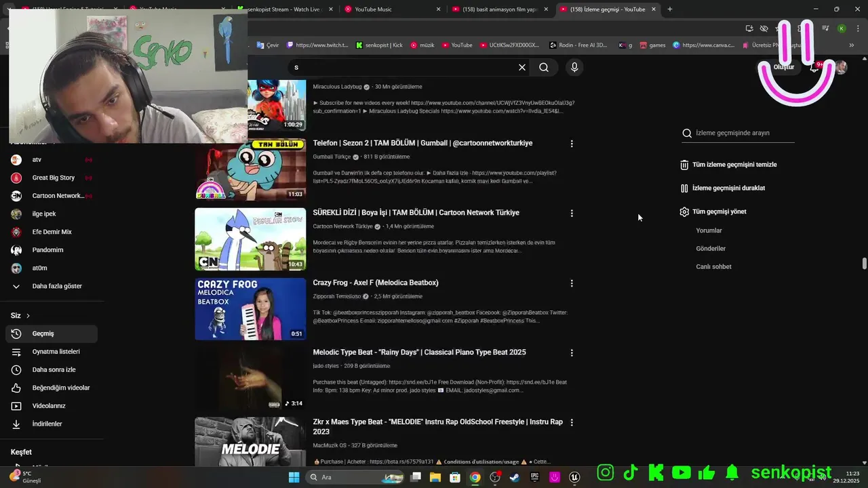Open the three-dot menu for Zkr x Maes Type Beat
868x488 pixels.
pyautogui.click(x=572, y=422)
